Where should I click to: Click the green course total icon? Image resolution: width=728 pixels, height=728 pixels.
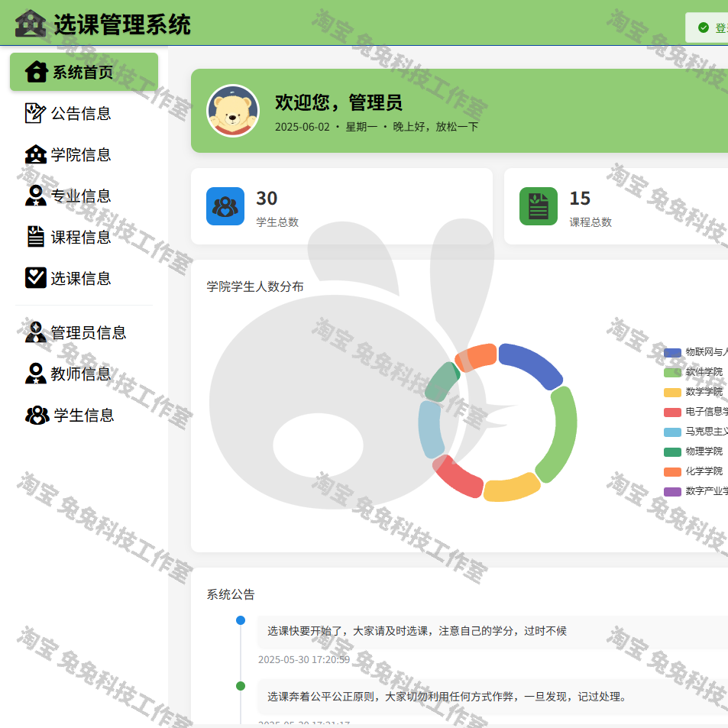(x=538, y=206)
